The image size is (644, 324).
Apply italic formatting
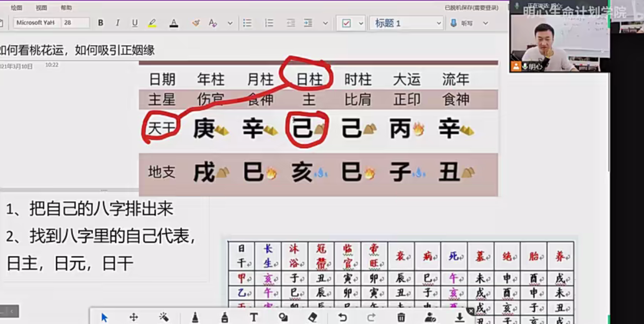pyautogui.click(x=117, y=23)
